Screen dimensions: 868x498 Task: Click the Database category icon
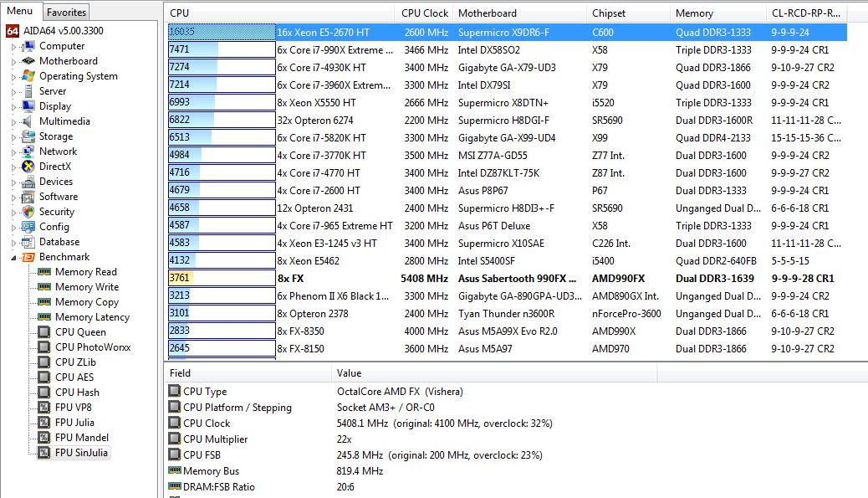click(28, 242)
